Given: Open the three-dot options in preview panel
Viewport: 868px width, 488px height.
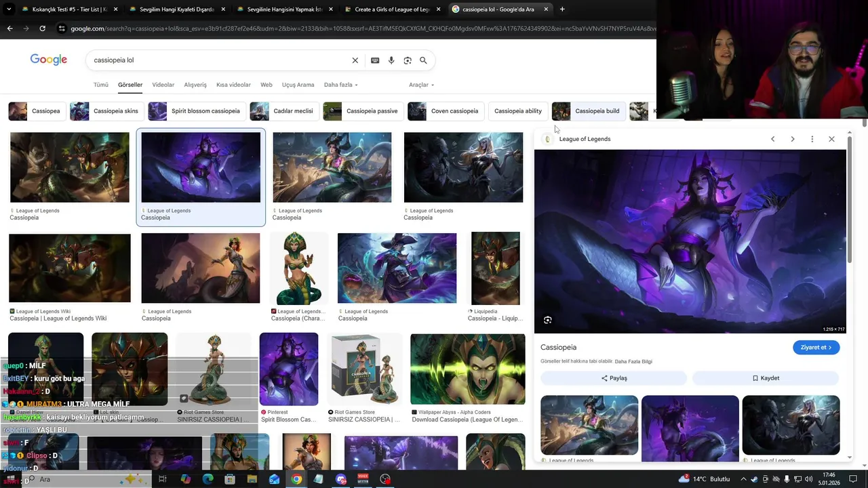Looking at the screenshot, I should [812, 139].
